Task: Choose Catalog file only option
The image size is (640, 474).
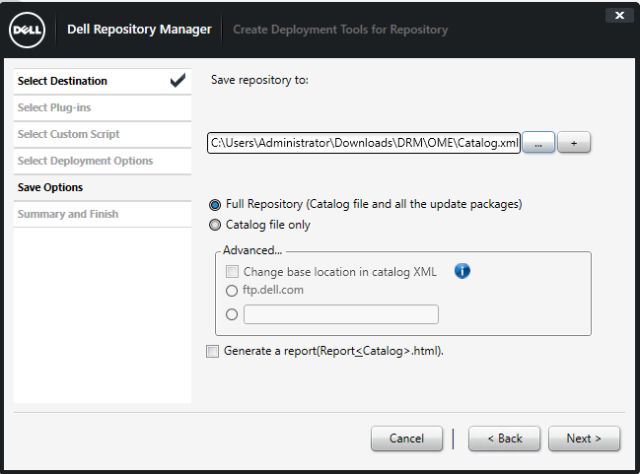Action: pyautogui.click(x=216, y=225)
